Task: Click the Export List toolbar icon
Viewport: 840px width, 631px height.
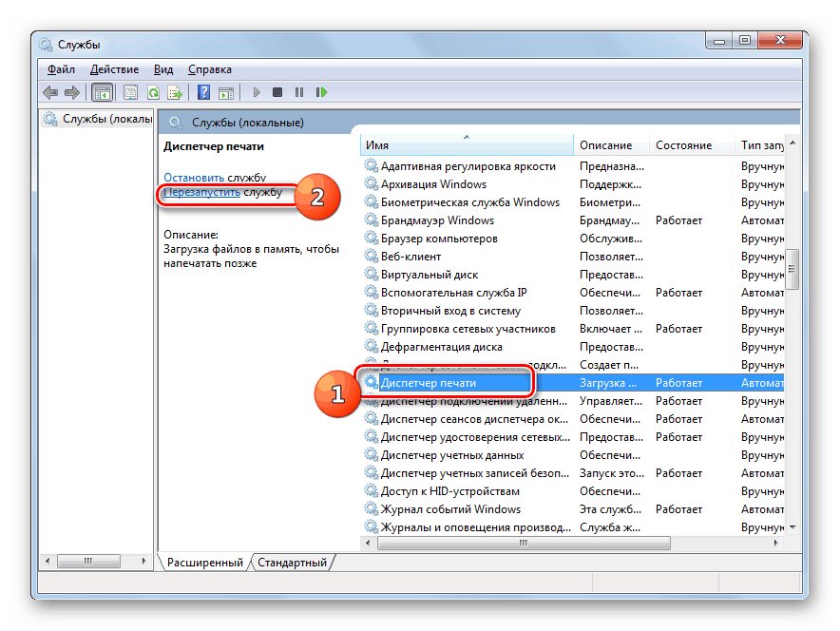Action: 175,92
